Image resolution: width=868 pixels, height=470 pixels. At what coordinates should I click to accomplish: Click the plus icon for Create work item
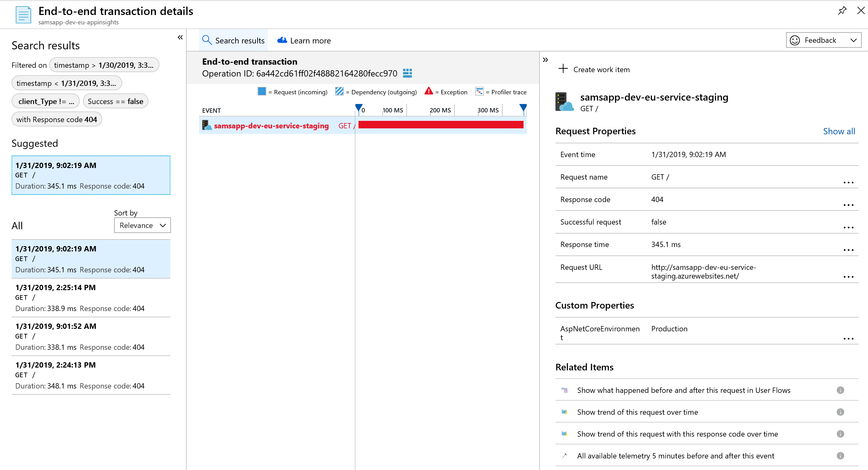pyautogui.click(x=563, y=69)
